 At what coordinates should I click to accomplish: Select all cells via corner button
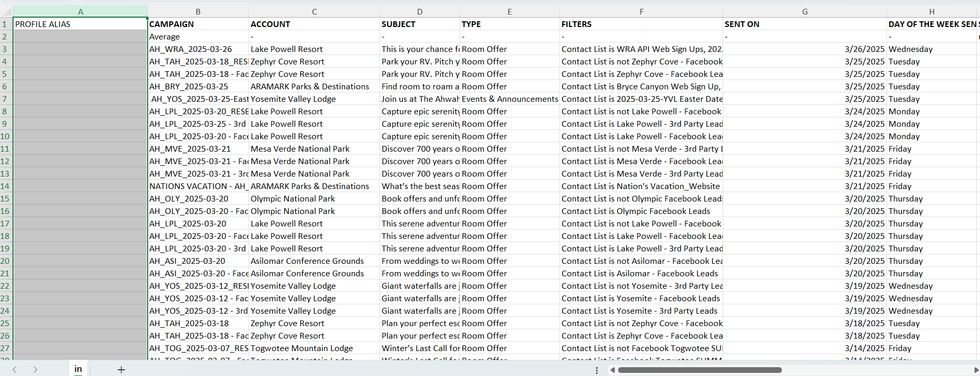(6, 11)
